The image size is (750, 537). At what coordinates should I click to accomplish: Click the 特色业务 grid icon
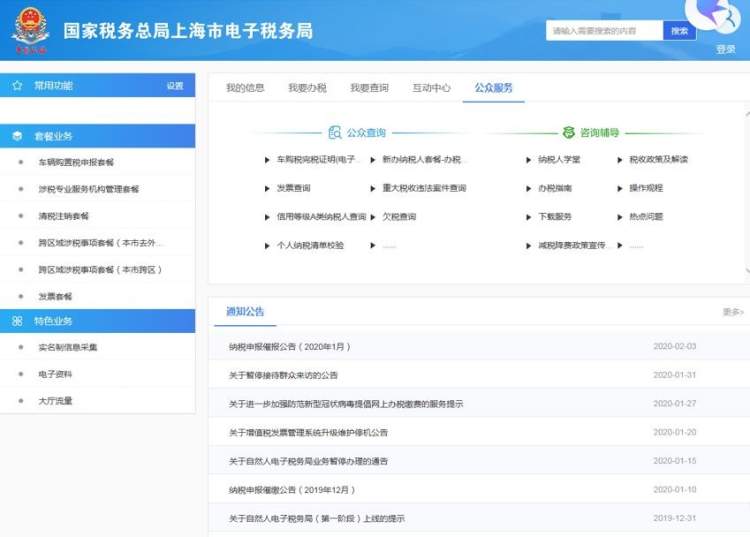point(17,321)
